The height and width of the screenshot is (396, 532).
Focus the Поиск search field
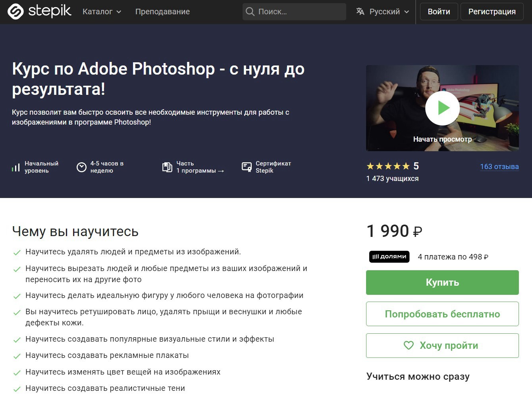coord(294,12)
